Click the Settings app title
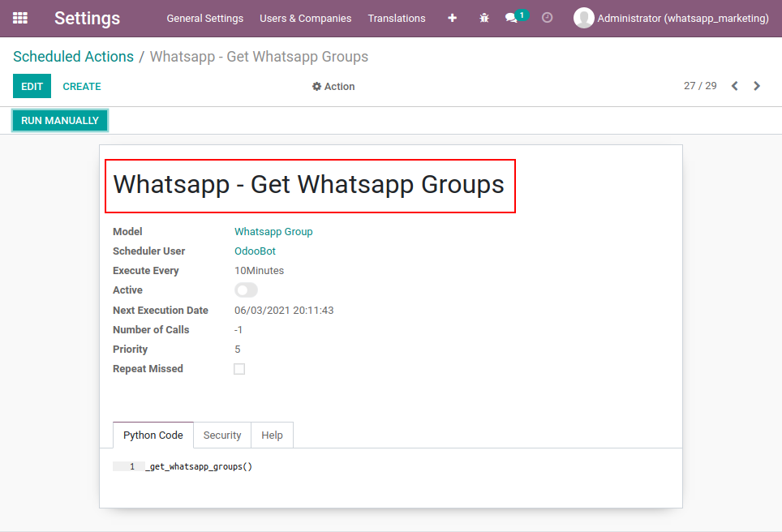Image resolution: width=782 pixels, height=532 pixels. pos(88,18)
